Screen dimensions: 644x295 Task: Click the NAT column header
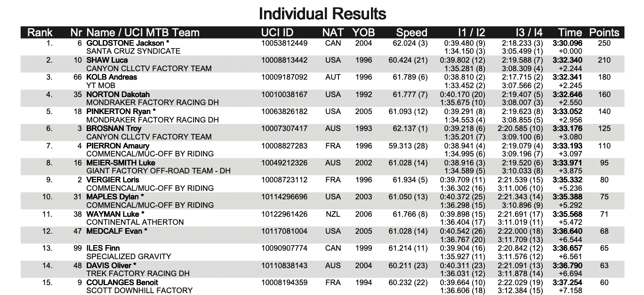click(333, 33)
